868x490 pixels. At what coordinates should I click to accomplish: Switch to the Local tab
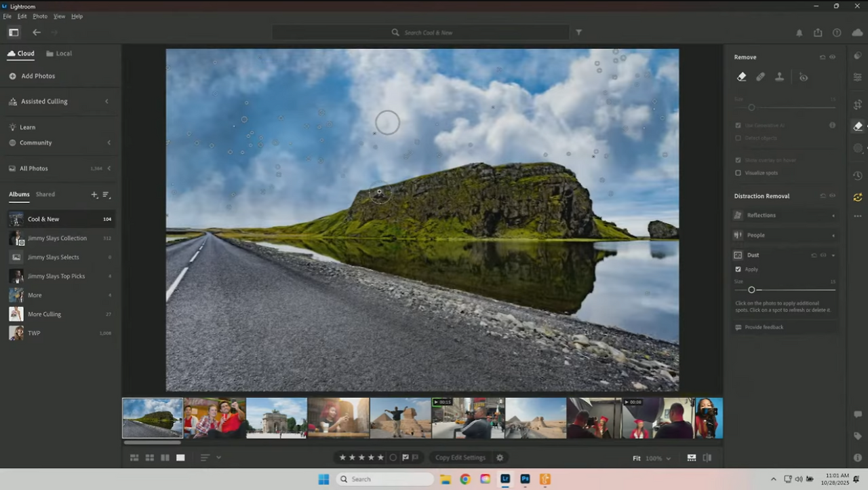point(59,54)
